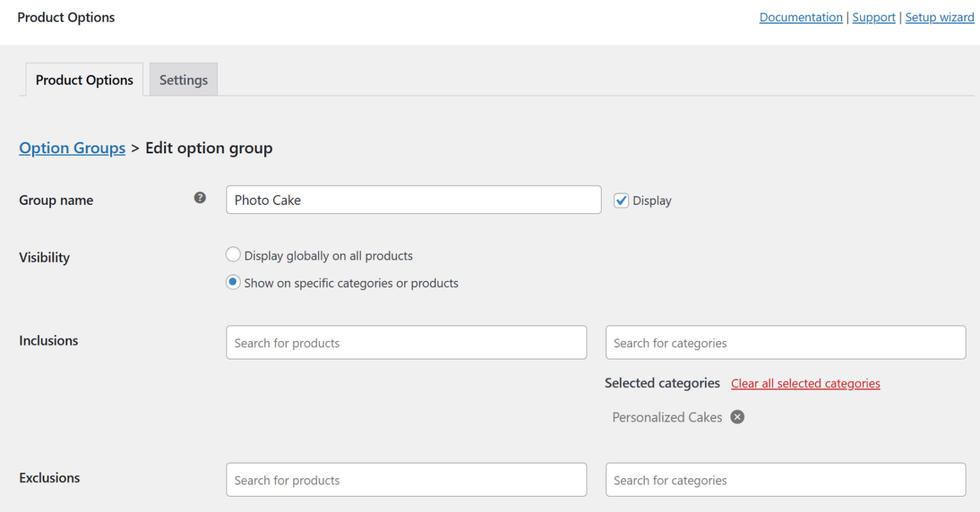The height and width of the screenshot is (512, 980).
Task: Click the Personalized Cakes category label
Action: pyautogui.click(x=667, y=418)
